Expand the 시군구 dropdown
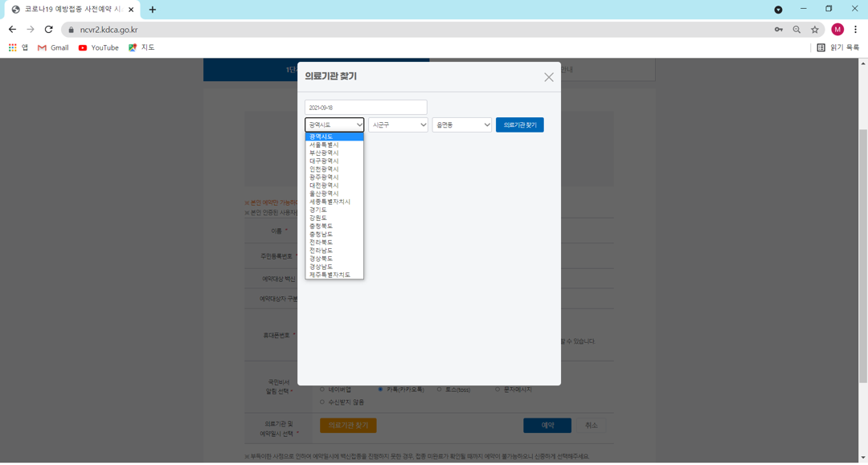 [x=398, y=125]
